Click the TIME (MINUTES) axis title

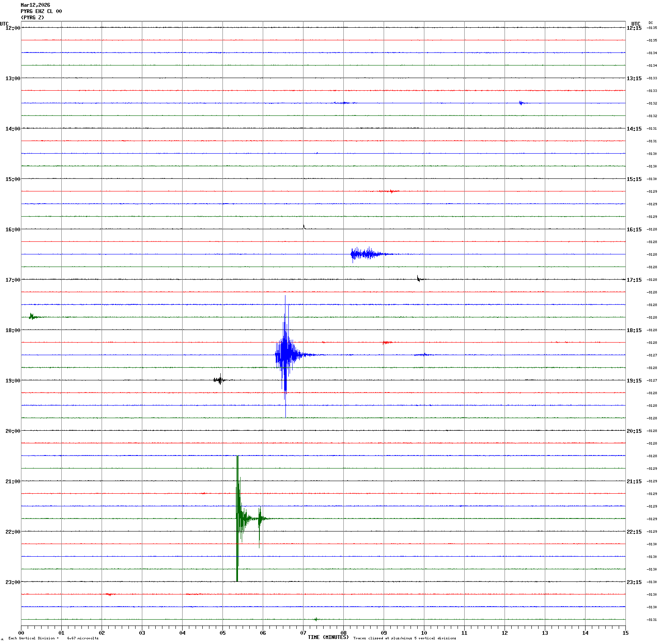click(328, 637)
